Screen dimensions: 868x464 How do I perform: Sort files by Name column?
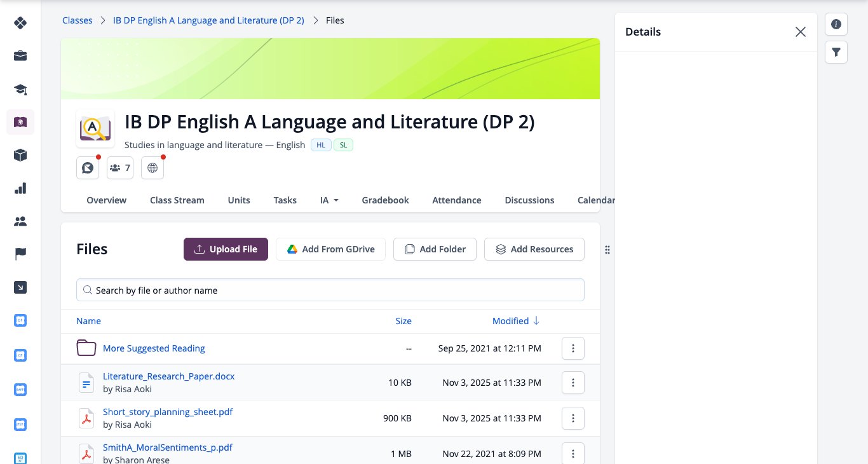88,321
